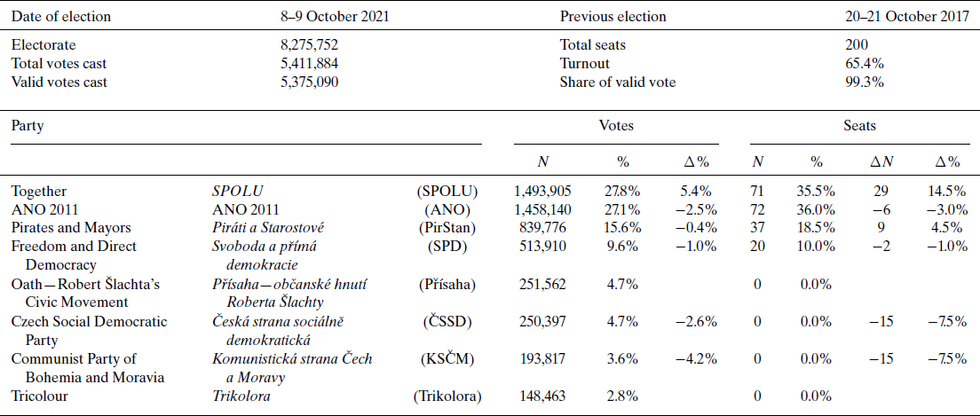Screen dimensions: 980x416
Task: Click the 'Party' column header
Action: (x=27, y=126)
